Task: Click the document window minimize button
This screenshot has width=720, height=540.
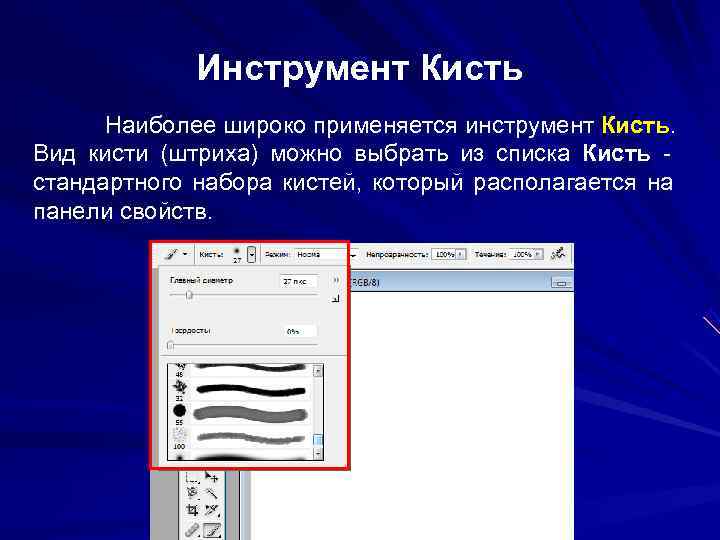Action: click(x=561, y=283)
